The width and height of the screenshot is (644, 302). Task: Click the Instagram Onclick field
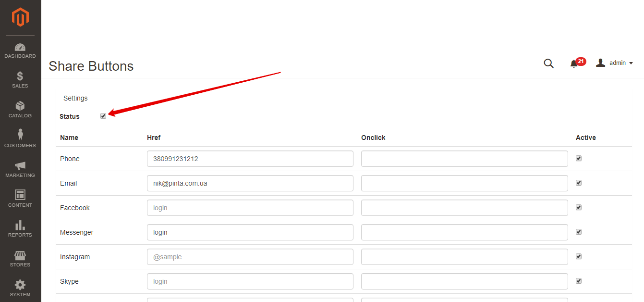point(464,257)
